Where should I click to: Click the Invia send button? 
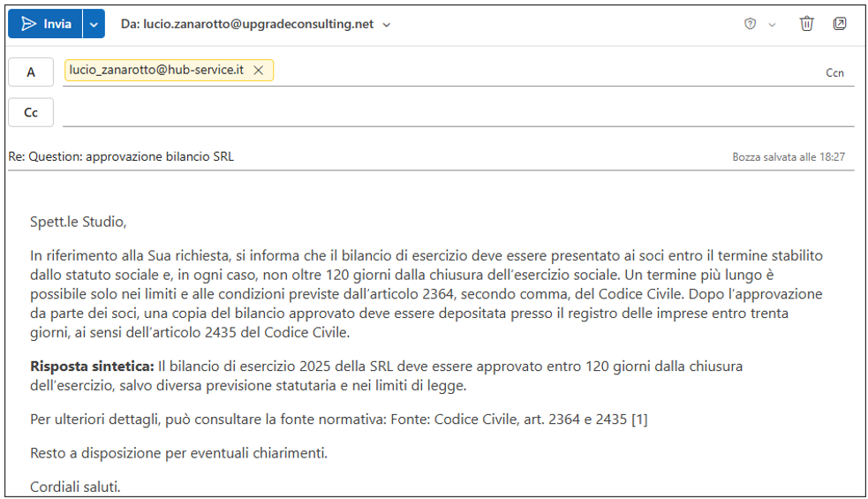[x=46, y=24]
